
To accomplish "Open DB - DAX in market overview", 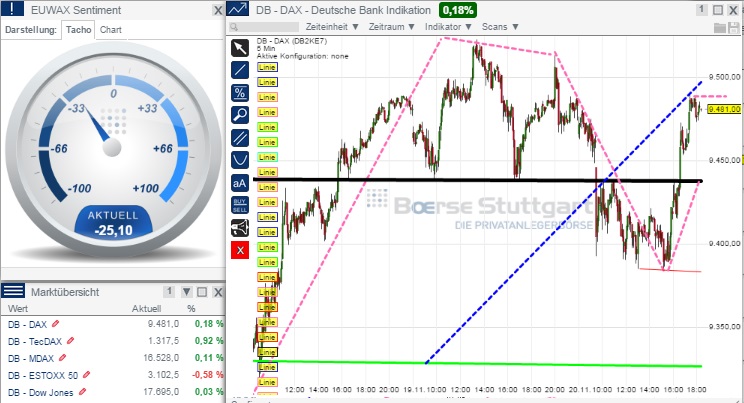I will 27,324.
